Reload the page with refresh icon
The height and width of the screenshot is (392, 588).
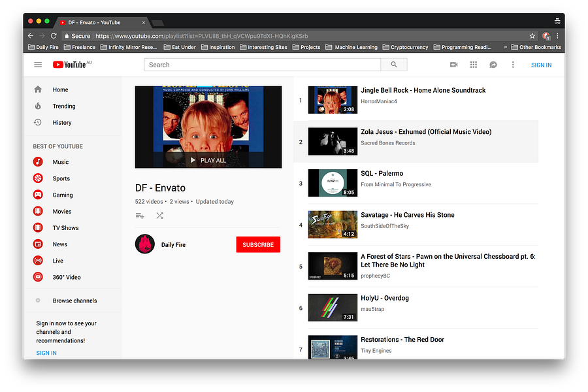pyautogui.click(x=54, y=36)
